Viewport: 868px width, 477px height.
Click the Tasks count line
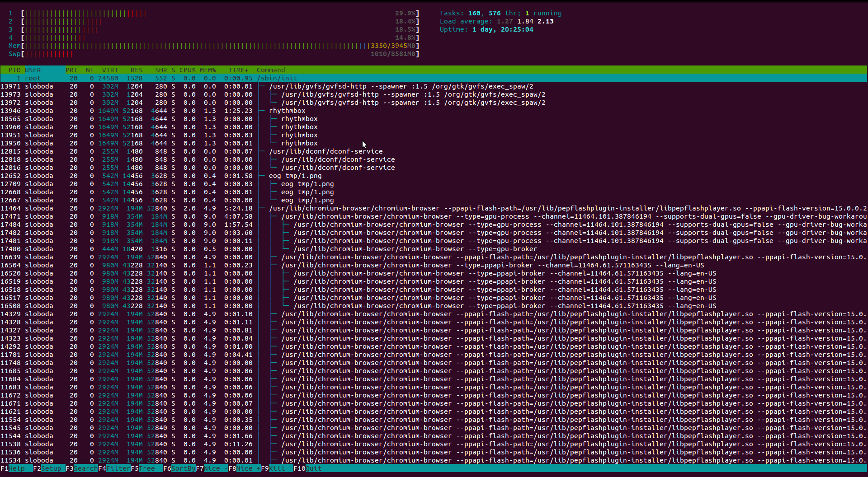point(500,13)
